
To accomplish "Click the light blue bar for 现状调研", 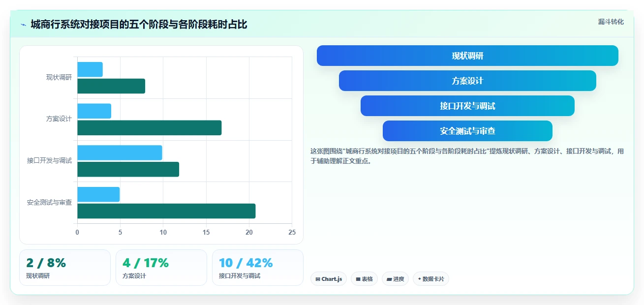I will coord(90,69).
